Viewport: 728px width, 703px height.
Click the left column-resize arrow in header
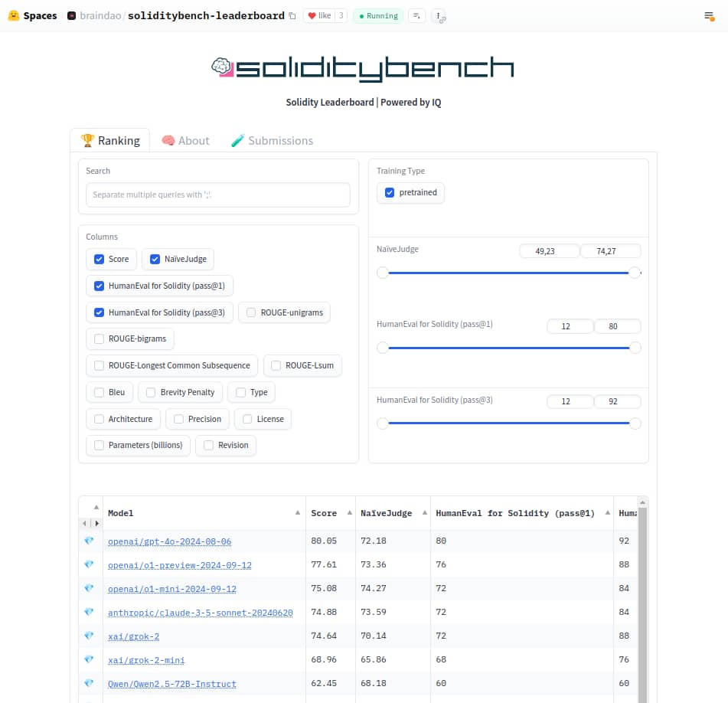click(x=84, y=523)
